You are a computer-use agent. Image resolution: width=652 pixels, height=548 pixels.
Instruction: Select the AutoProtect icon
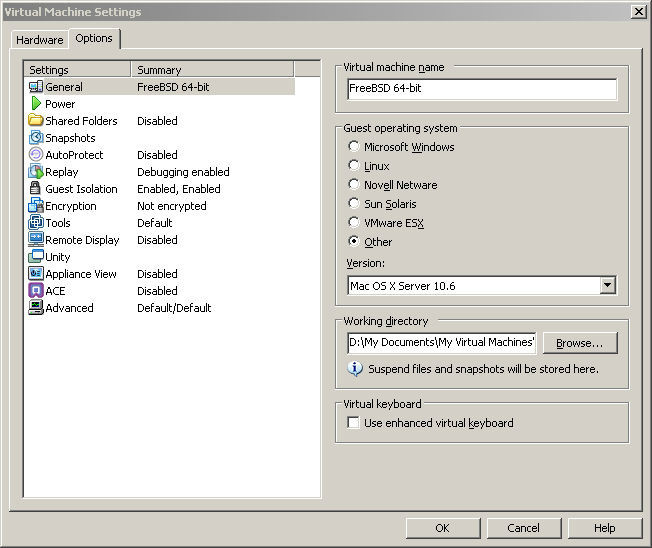[36, 154]
